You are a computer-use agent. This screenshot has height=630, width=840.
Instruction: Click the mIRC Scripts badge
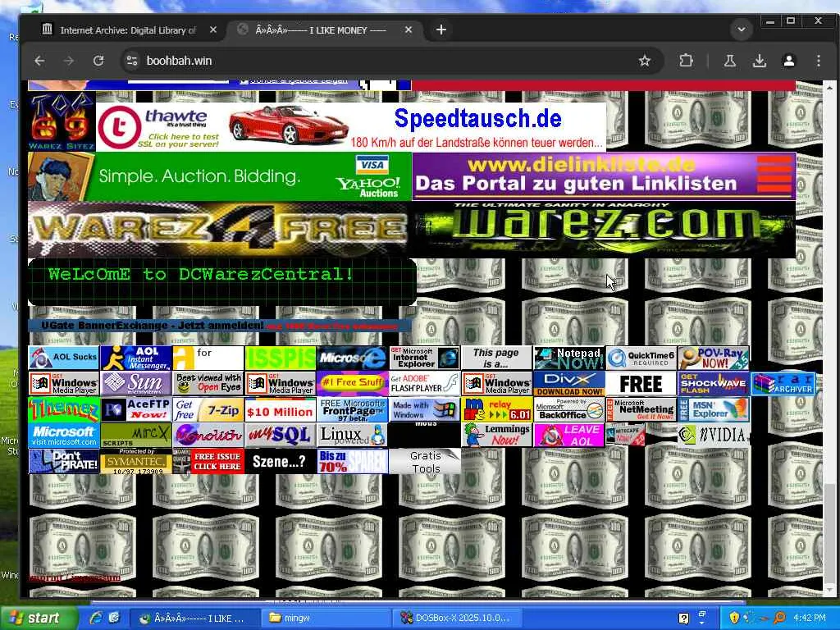click(136, 436)
